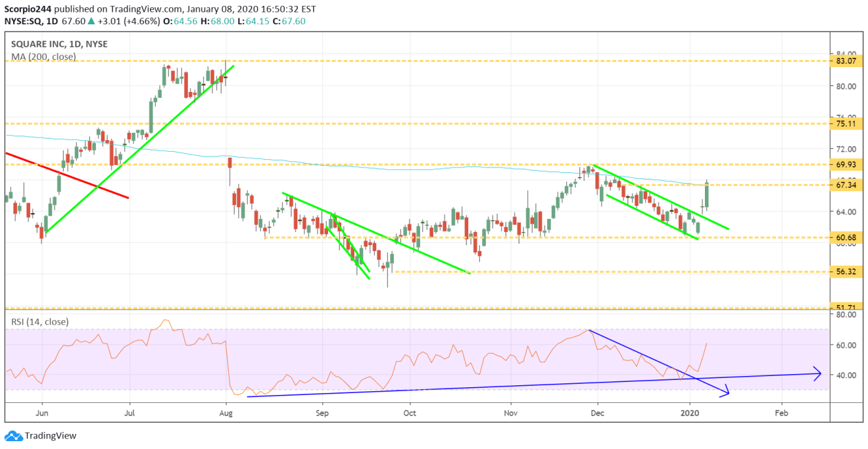868x449 pixels.
Task: Click the 51.71 price level label
Action: pos(845,308)
